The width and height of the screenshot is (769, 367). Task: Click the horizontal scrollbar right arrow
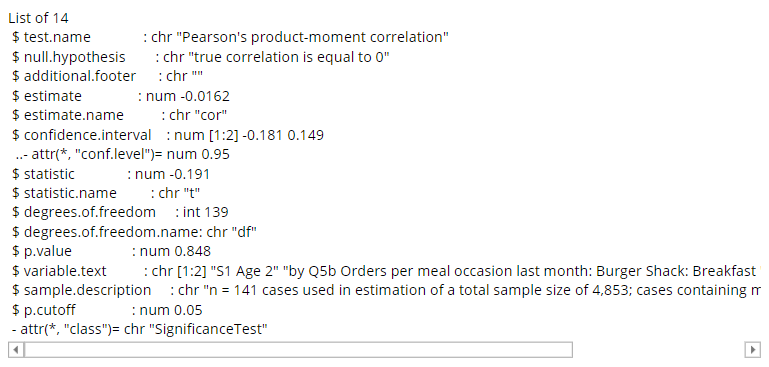click(x=752, y=350)
